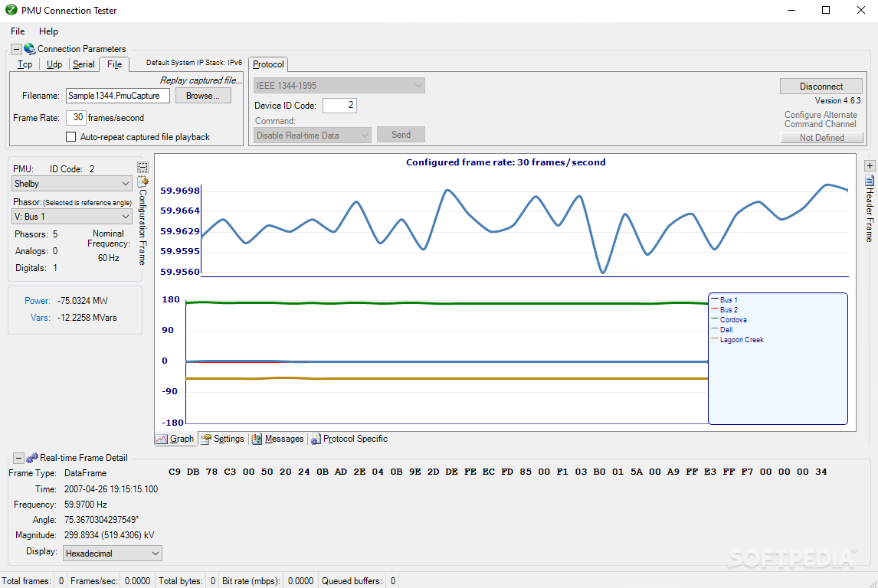Click the Graph tab chart icon

[162, 439]
